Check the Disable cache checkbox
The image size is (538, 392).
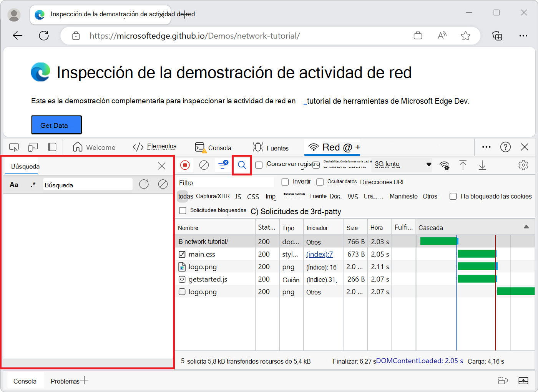316,165
